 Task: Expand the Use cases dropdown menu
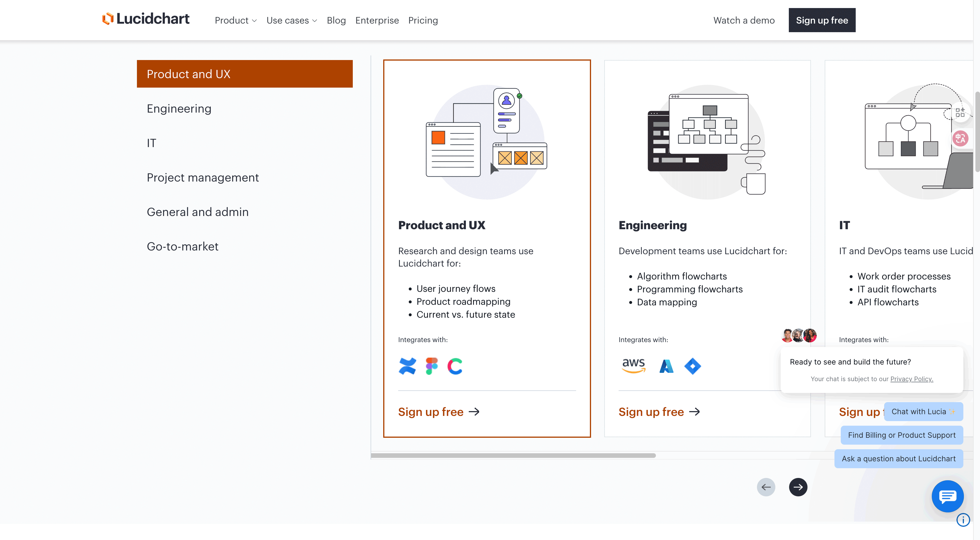(x=291, y=20)
